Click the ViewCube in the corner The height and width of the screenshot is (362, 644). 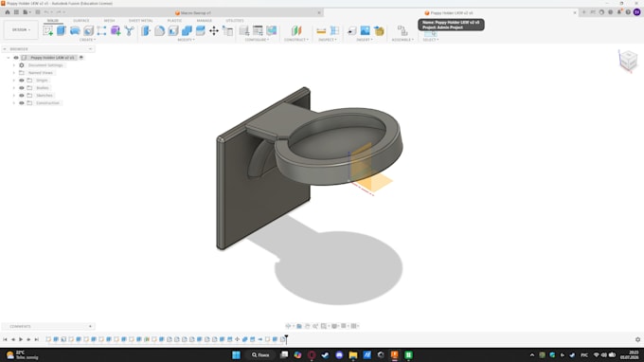pyautogui.click(x=628, y=61)
